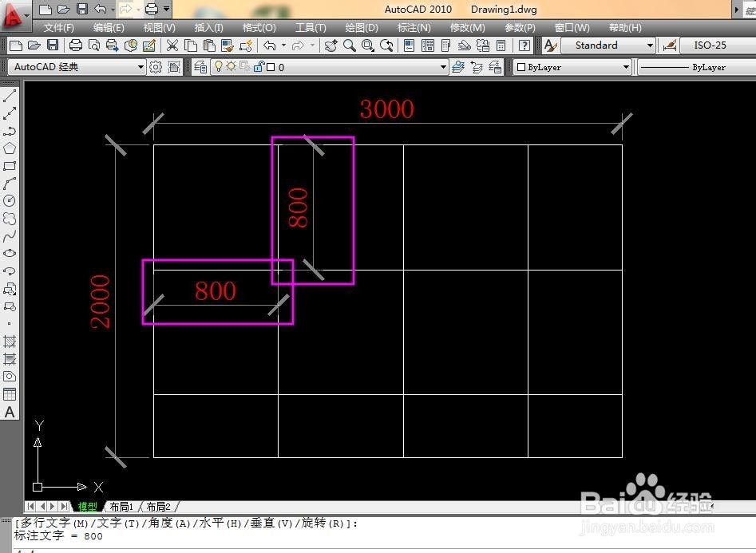
Task: Select the Revision Cloud tool
Action: [10, 219]
